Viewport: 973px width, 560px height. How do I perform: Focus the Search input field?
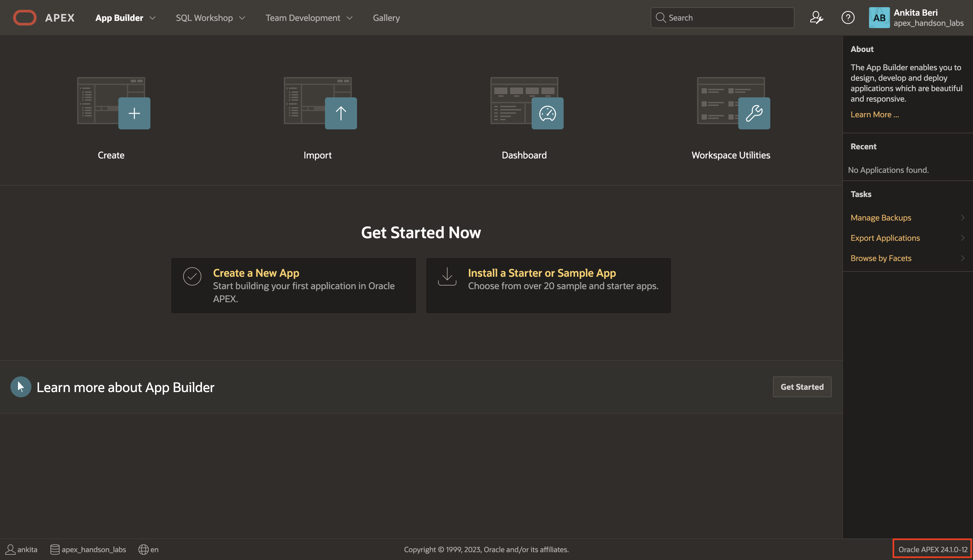coord(722,18)
